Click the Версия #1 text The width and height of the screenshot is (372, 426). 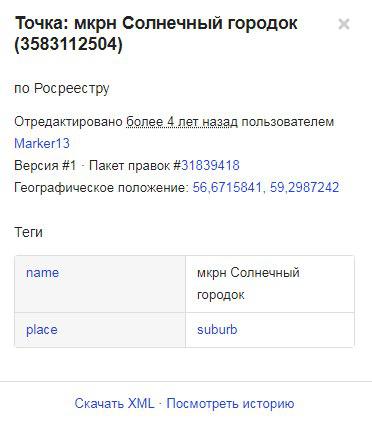[x=45, y=166]
